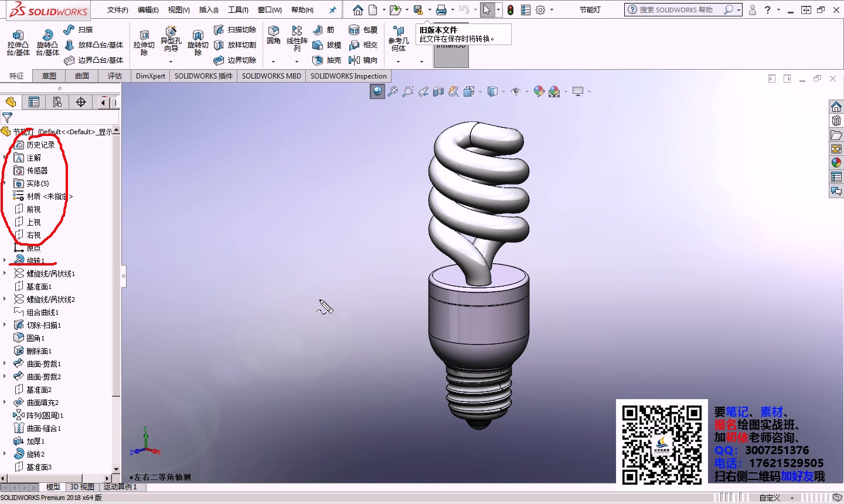This screenshot has height=504, width=844.
Task: Click Boundary Boss/Base (边界凸台/基体)
Action: pos(94,60)
